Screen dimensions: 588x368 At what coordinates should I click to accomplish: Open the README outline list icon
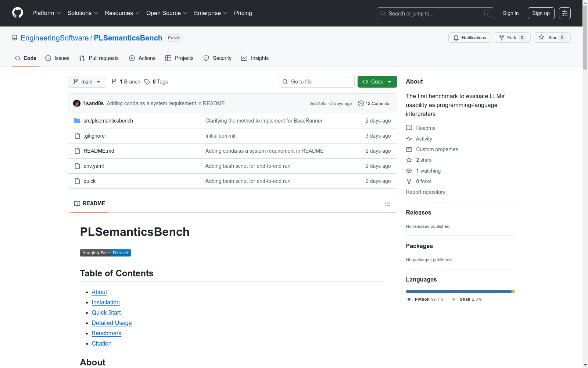[x=388, y=204]
